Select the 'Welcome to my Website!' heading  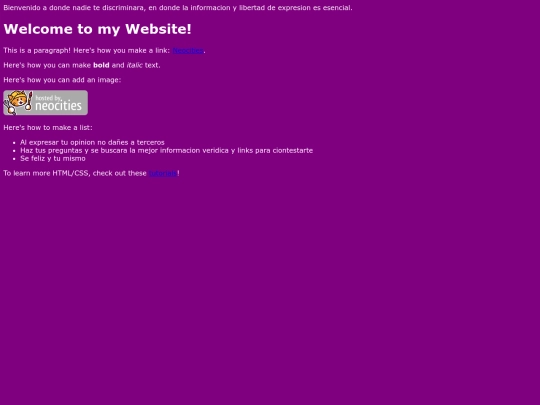point(97,29)
